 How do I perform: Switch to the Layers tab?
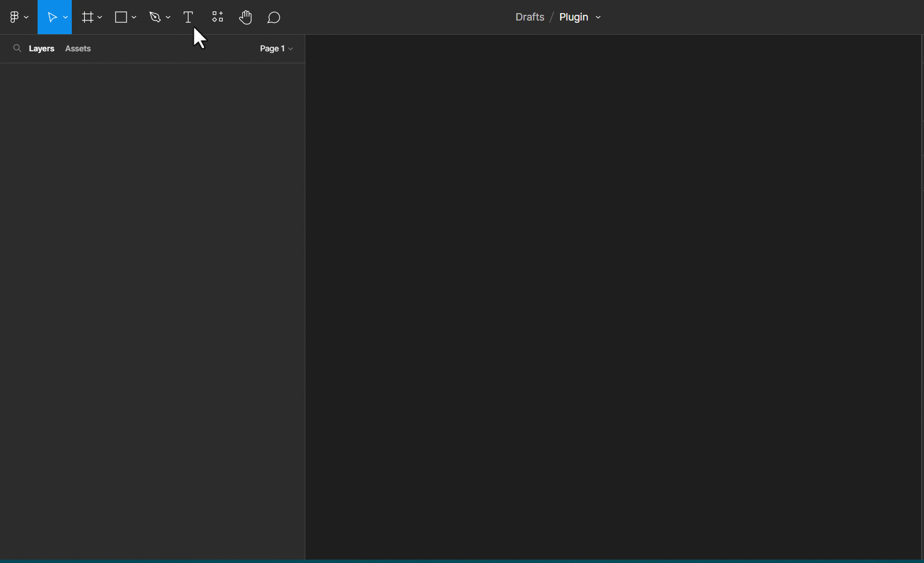click(x=41, y=48)
